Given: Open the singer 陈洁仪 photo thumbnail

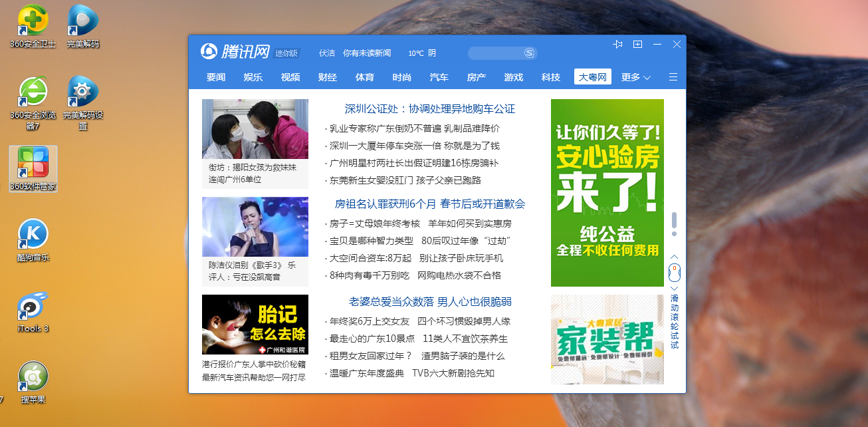Looking at the screenshot, I should click(255, 227).
